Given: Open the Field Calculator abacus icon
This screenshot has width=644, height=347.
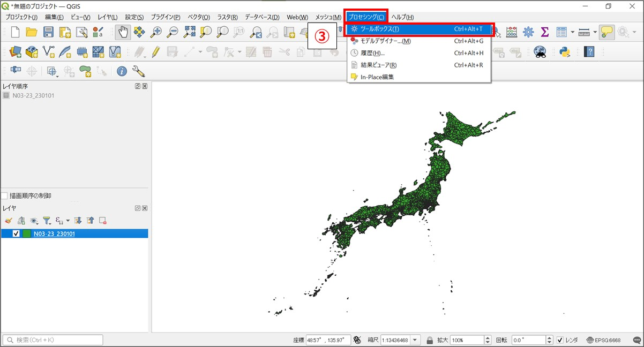Looking at the screenshot, I should (512, 32).
